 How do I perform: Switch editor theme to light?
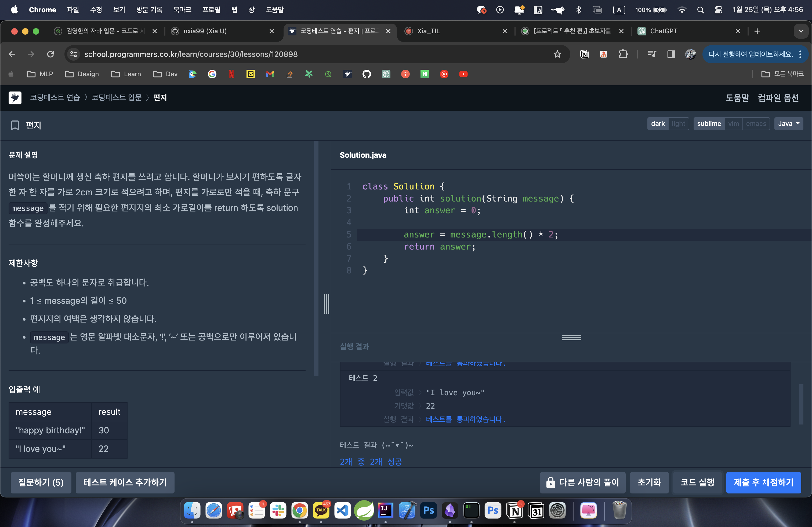pos(678,124)
